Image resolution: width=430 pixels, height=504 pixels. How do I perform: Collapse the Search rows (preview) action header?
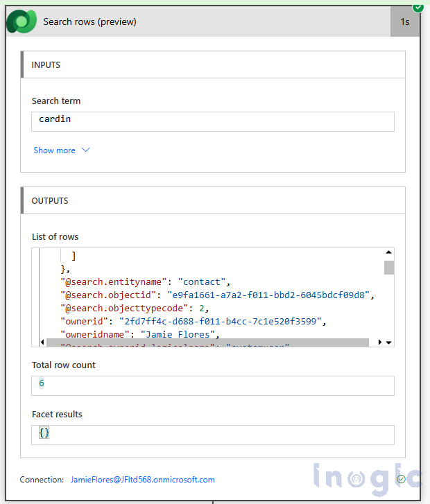(208, 21)
